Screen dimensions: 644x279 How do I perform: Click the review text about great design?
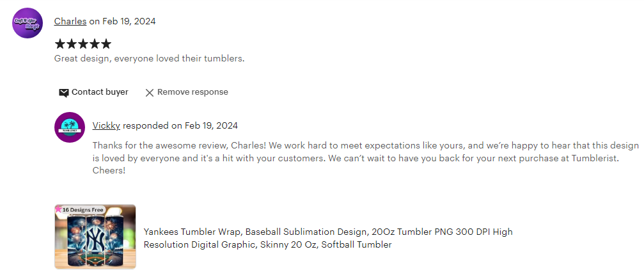(x=149, y=58)
